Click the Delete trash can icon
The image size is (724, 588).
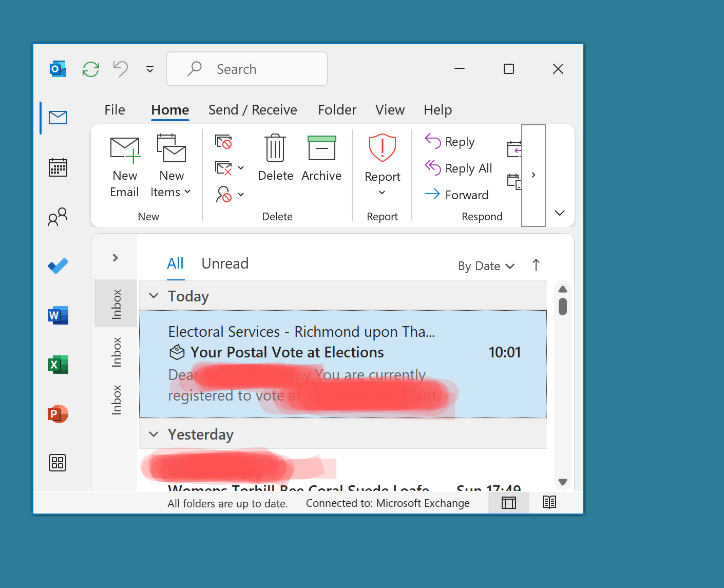coord(275,158)
